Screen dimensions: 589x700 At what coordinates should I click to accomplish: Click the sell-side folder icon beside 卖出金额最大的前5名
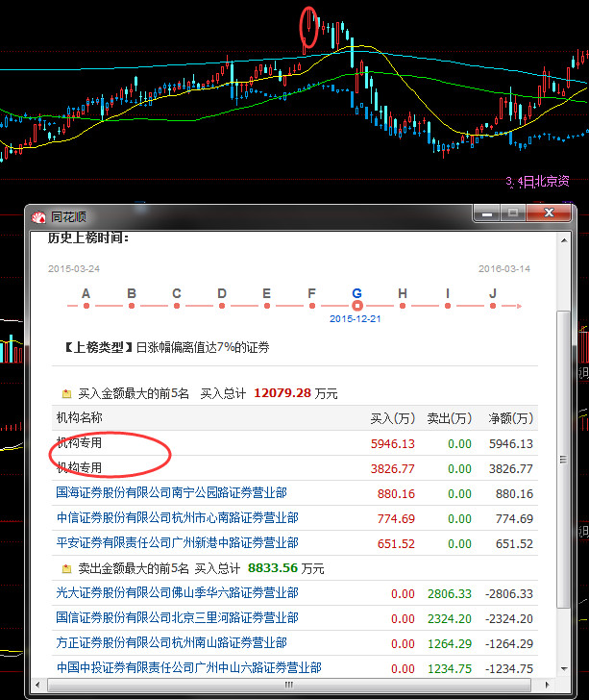coord(66,569)
